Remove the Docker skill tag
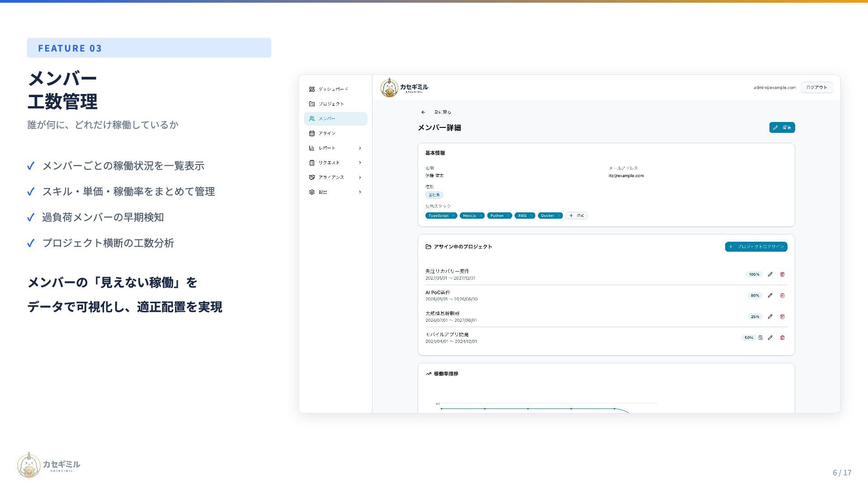The height and width of the screenshot is (488, 868). click(559, 216)
